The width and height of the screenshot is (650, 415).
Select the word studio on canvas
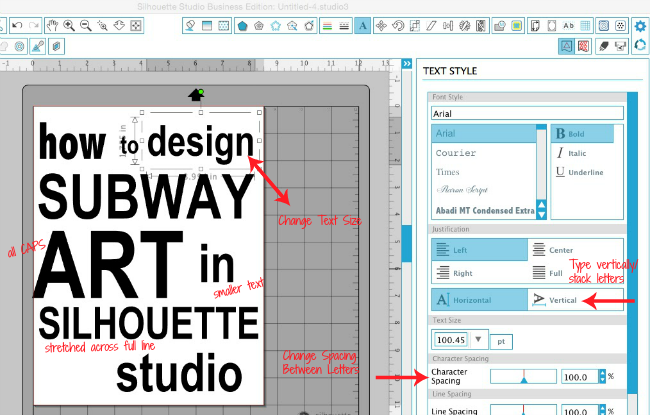tap(179, 372)
